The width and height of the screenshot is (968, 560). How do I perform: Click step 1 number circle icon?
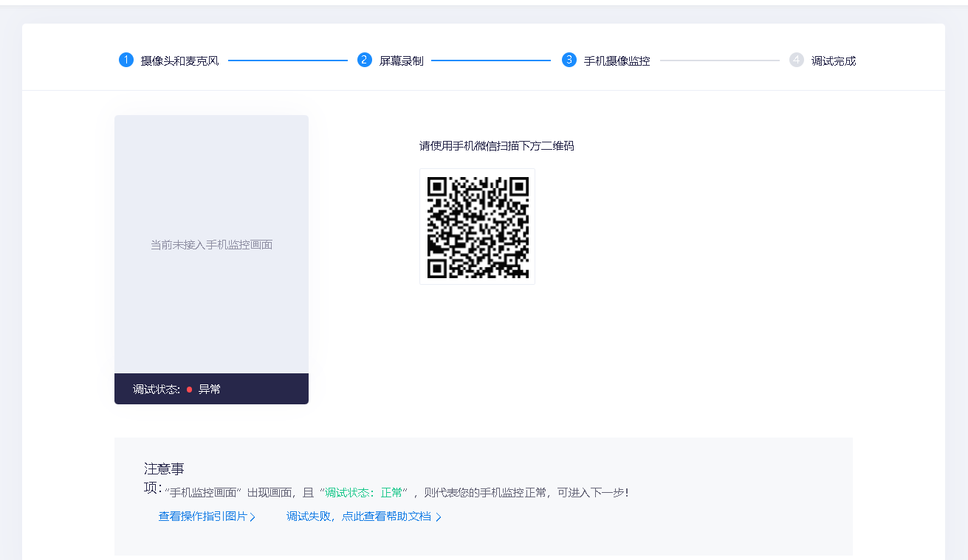[x=126, y=61]
